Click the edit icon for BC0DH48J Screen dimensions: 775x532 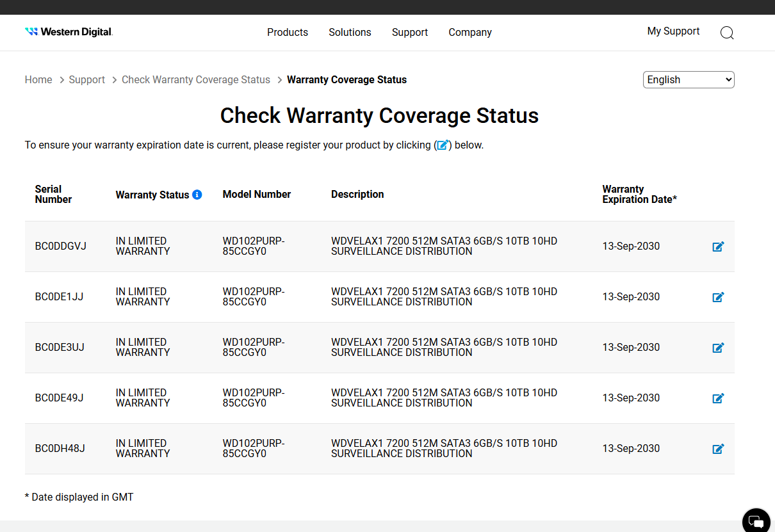(718, 449)
